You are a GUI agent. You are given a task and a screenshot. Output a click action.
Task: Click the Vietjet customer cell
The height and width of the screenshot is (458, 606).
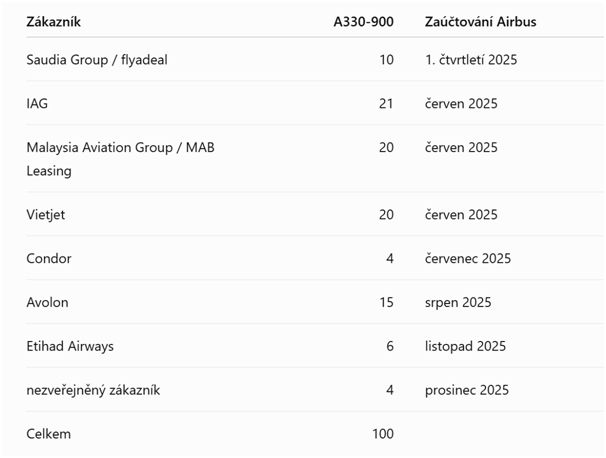pos(46,215)
